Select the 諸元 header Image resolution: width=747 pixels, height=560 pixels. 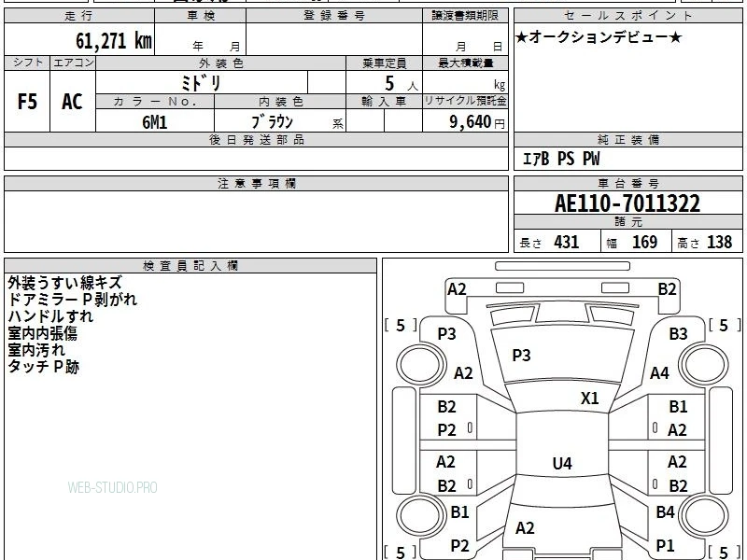pyautogui.click(x=627, y=222)
